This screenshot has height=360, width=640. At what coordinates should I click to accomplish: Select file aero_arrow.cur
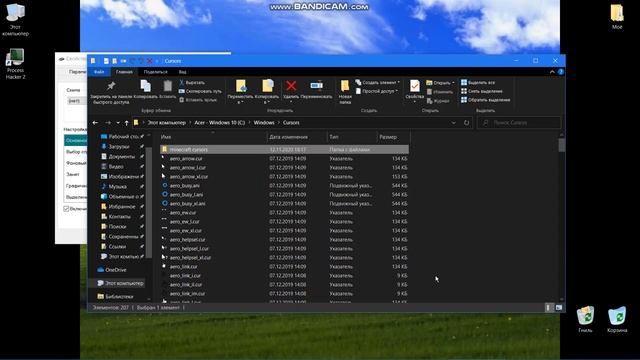[284, 159]
